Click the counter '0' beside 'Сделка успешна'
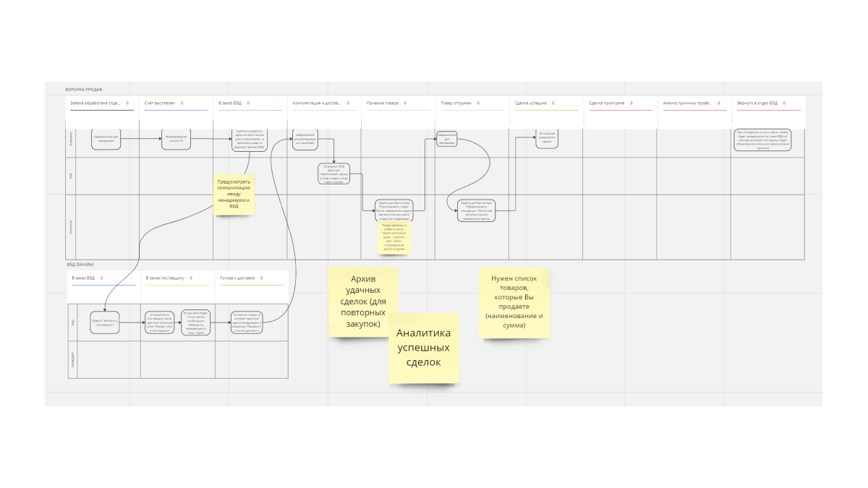 [552, 103]
